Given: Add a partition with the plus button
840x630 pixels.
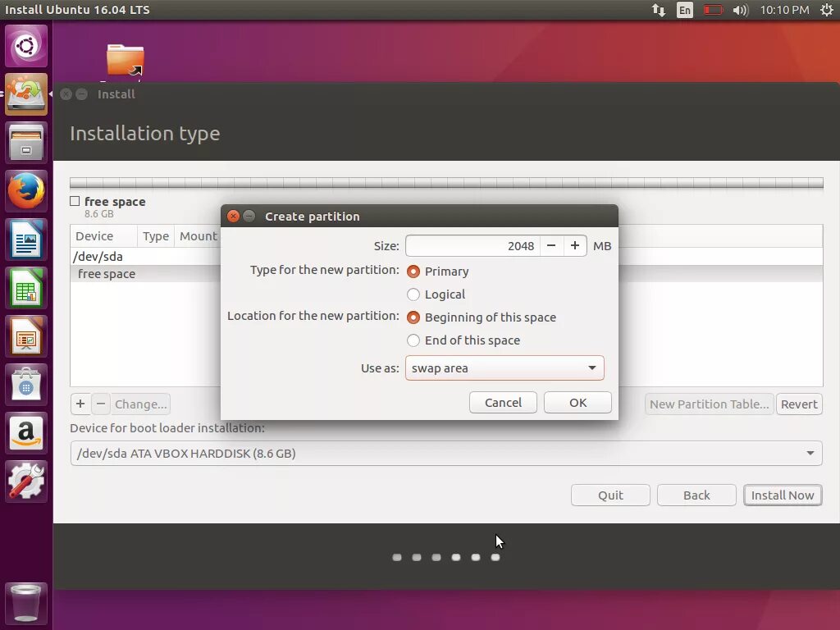Looking at the screenshot, I should pyautogui.click(x=80, y=404).
